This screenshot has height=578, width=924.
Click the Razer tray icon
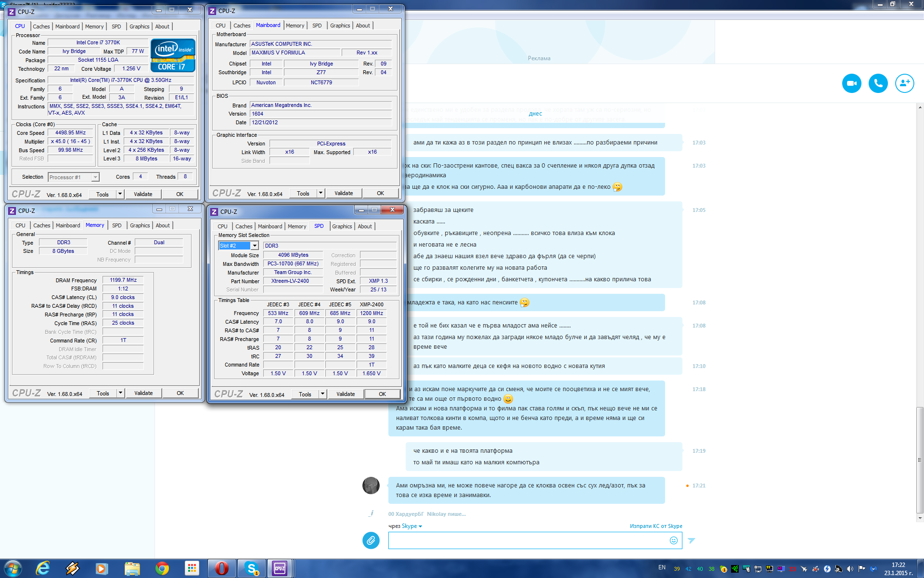coord(735,569)
